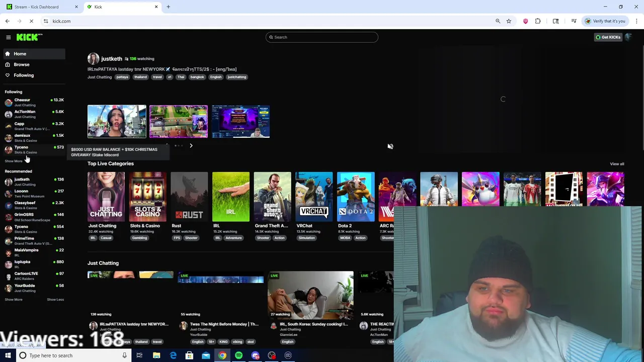Image resolution: width=644 pixels, height=362 pixels.
Task: Select the bangkok tag
Action: tap(197, 77)
